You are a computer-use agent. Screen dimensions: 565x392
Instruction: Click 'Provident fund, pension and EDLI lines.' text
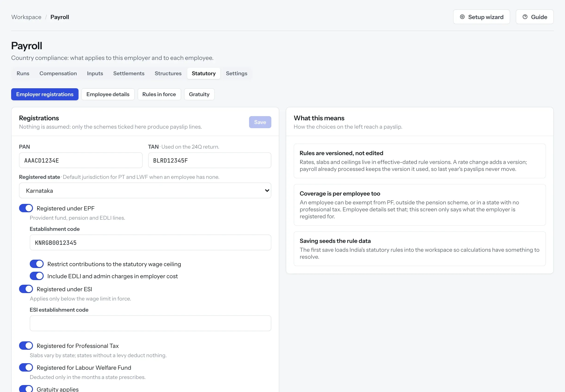click(77, 218)
